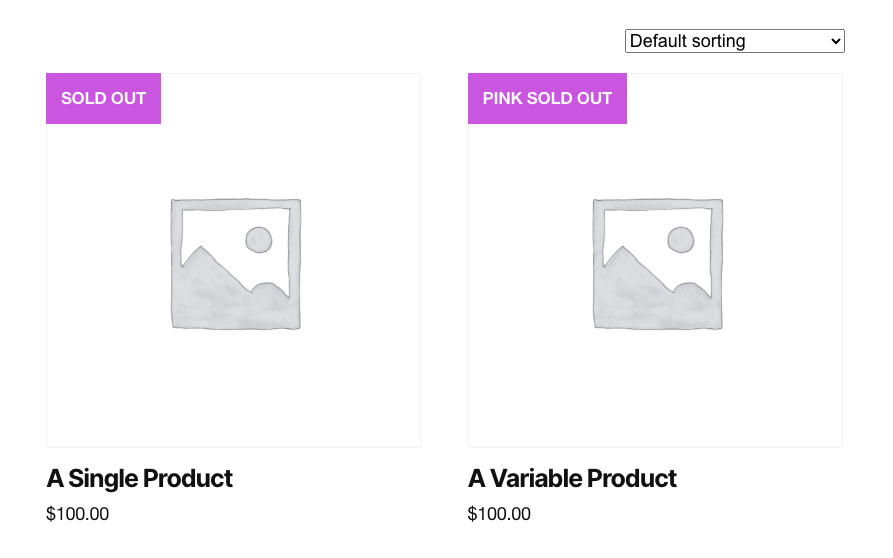Image resolution: width=893 pixels, height=558 pixels.
Task: Click the Variable Product placeholder image icon
Action: click(657, 263)
